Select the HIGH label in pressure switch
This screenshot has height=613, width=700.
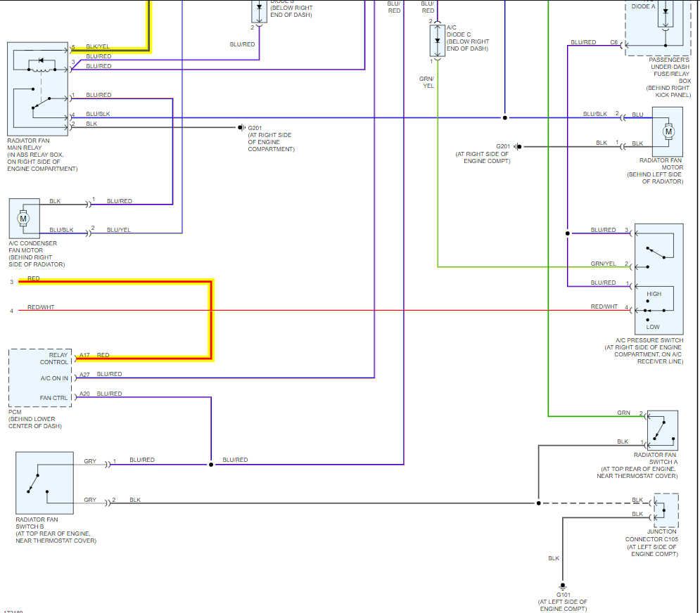[654, 294]
